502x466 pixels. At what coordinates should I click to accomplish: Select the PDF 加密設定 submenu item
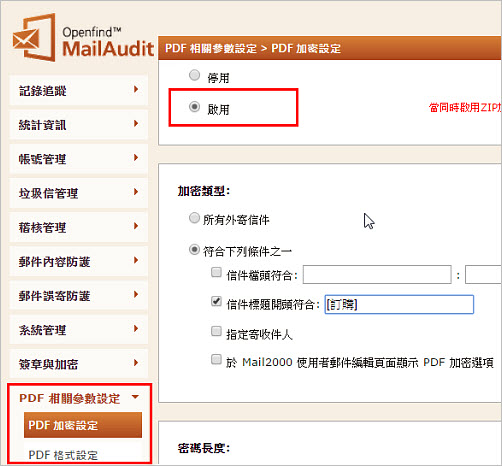point(83,425)
